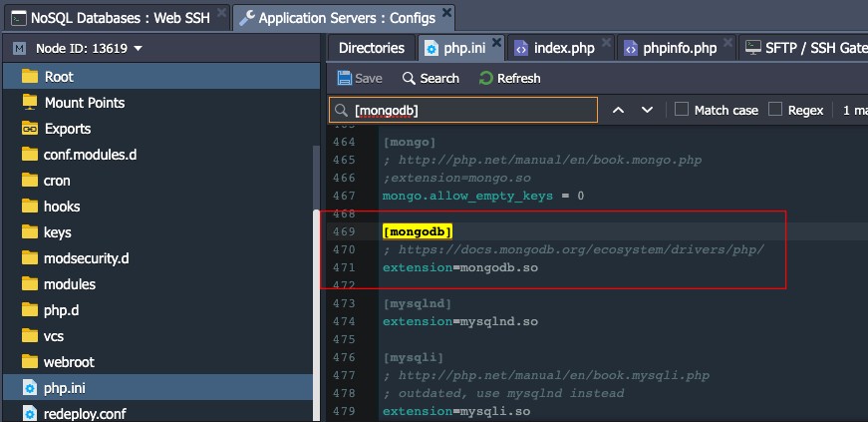The width and height of the screenshot is (868, 422).
Task: Go to previous search match arrow
Action: [618, 110]
